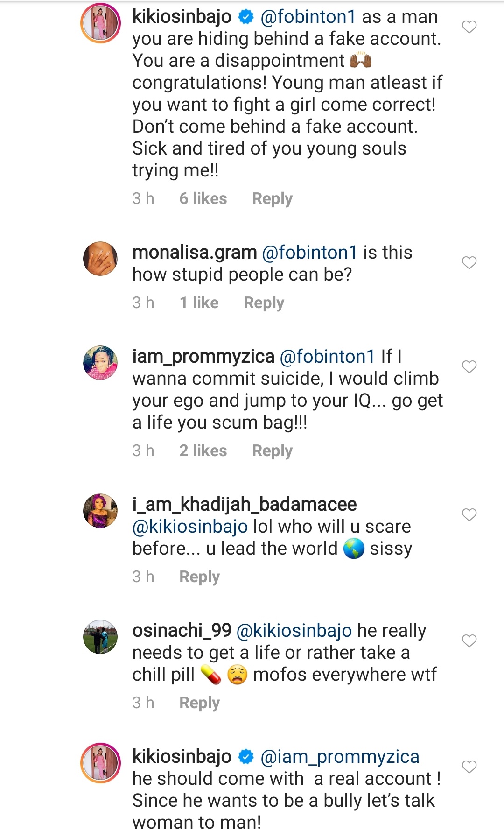Open @kikiosinbajo mention in osinachi_99's comment

pyautogui.click(x=294, y=631)
